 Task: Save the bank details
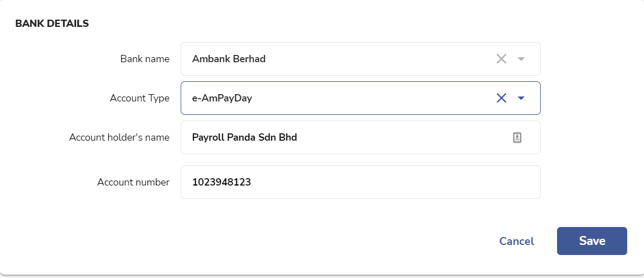592,241
